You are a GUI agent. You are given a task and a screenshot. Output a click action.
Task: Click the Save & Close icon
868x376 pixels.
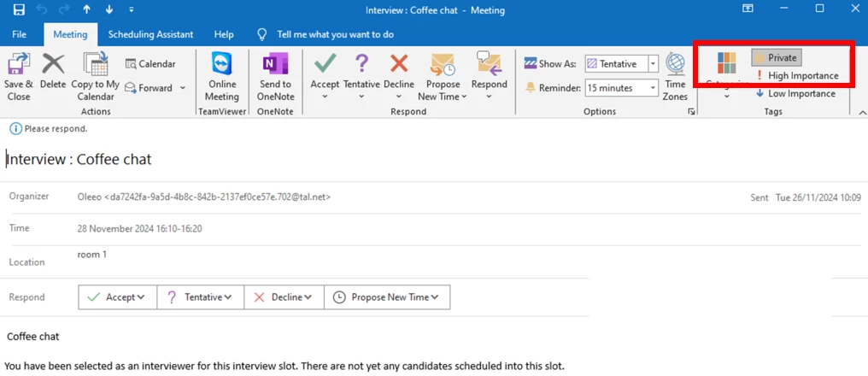[18, 67]
